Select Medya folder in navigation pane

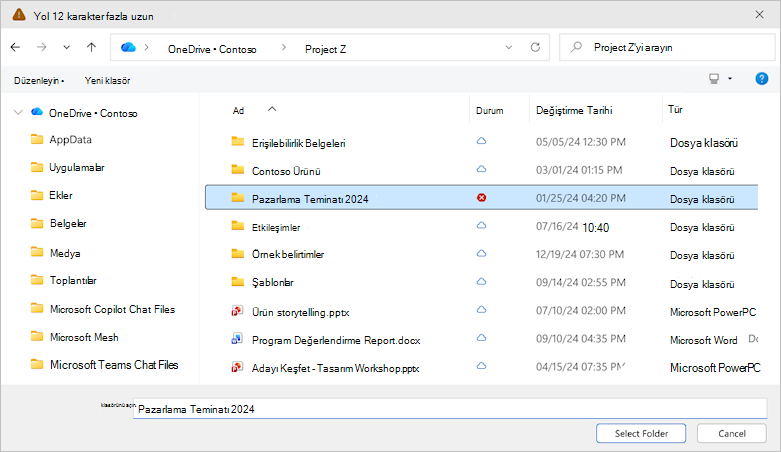pos(65,253)
